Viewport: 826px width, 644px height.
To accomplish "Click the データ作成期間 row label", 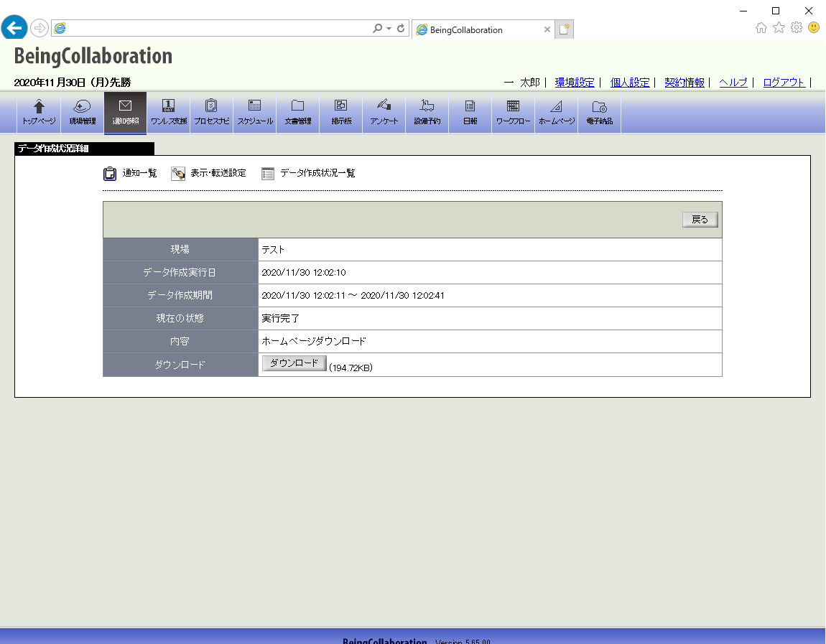I will click(x=180, y=295).
